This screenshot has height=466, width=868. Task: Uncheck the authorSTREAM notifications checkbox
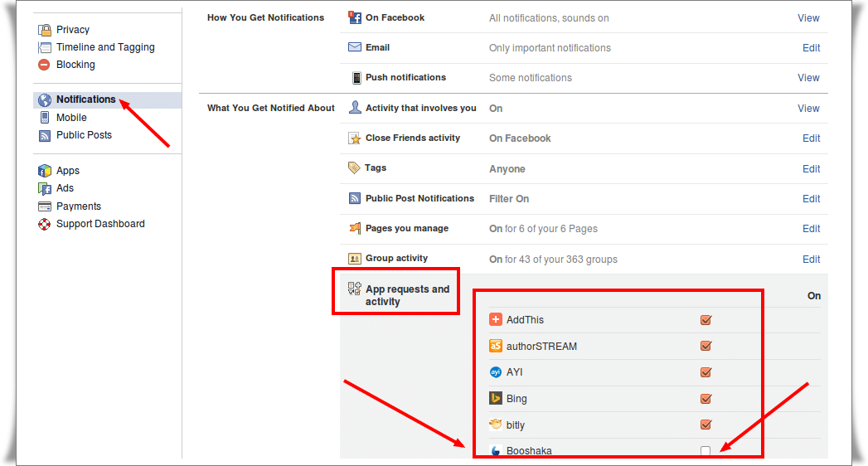pyautogui.click(x=706, y=346)
